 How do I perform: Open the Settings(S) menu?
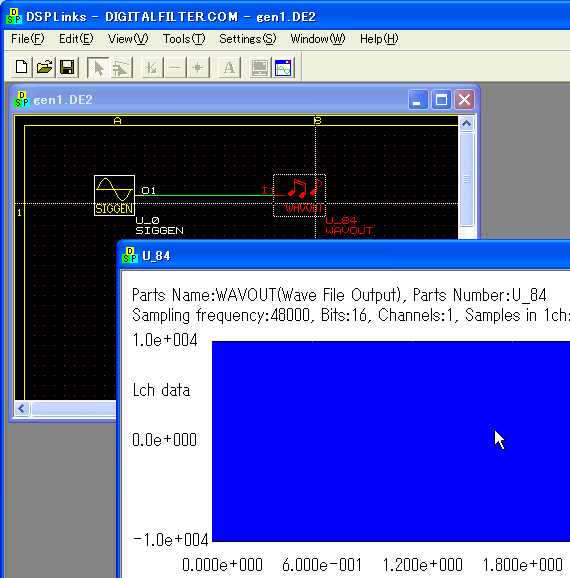point(247,39)
